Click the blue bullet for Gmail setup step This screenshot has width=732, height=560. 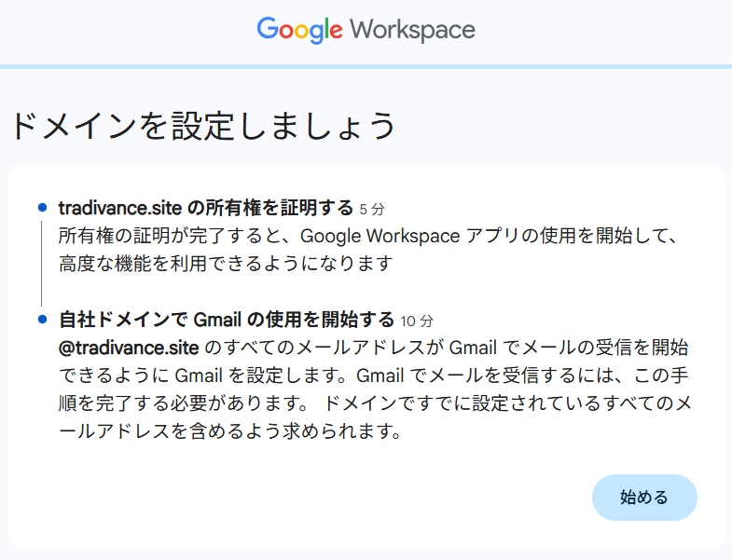(x=42, y=320)
